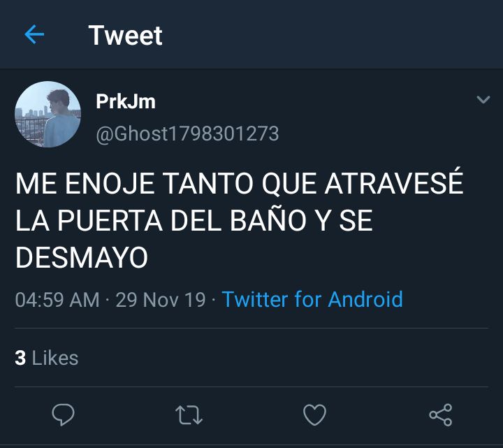Go back using the blue arrow

(x=34, y=34)
